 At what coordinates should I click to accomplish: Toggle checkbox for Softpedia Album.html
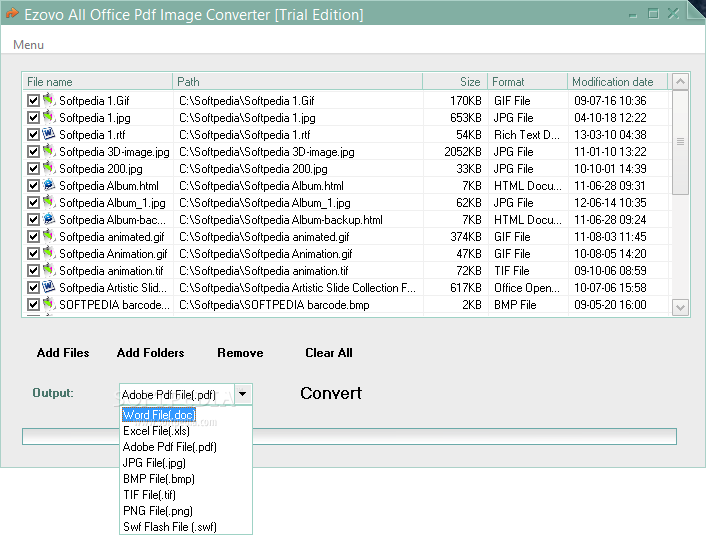click(x=33, y=186)
